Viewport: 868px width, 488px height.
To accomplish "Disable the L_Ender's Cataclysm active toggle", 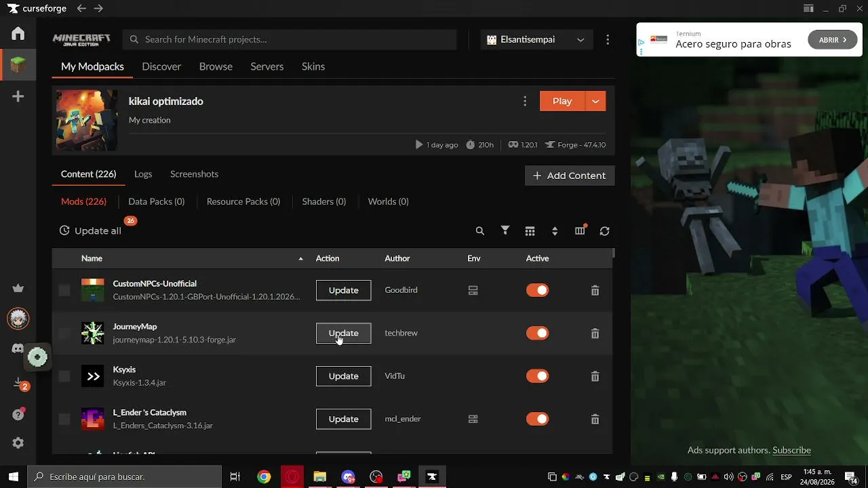I will tap(538, 420).
